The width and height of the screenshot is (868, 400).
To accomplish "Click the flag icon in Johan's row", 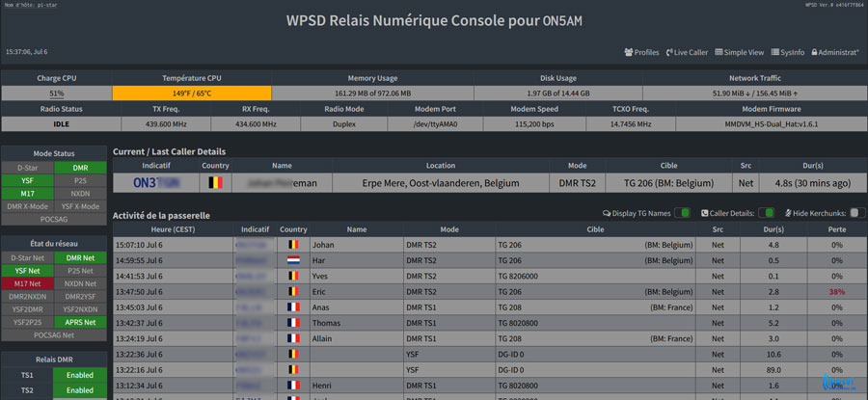I will pos(293,245).
